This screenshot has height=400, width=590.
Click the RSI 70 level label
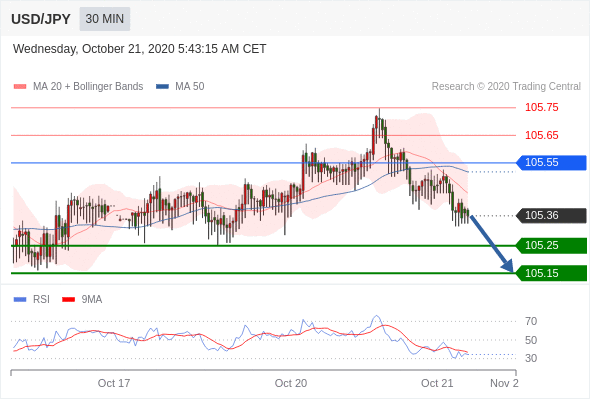click(x=531, y=321)
